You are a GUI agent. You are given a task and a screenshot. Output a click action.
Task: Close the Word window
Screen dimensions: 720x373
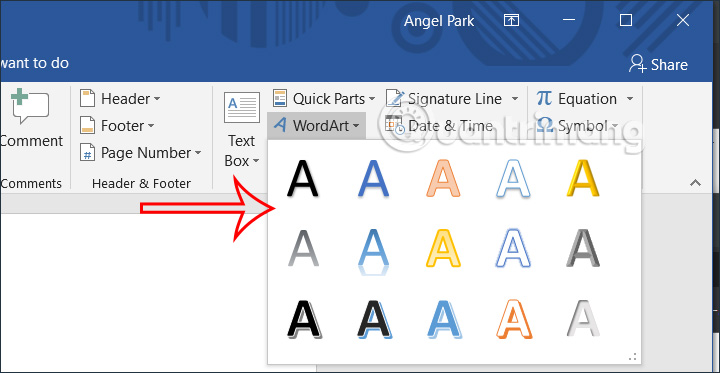coord(683,20)
